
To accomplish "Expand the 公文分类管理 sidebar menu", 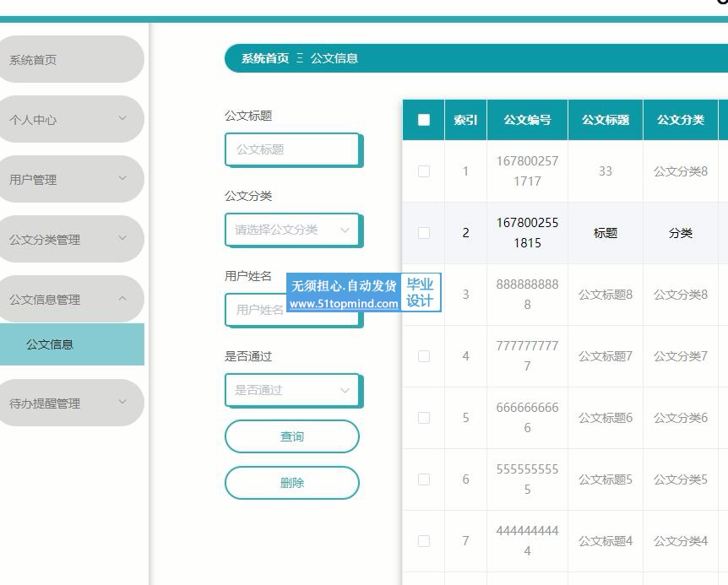I will coord(71,239).
